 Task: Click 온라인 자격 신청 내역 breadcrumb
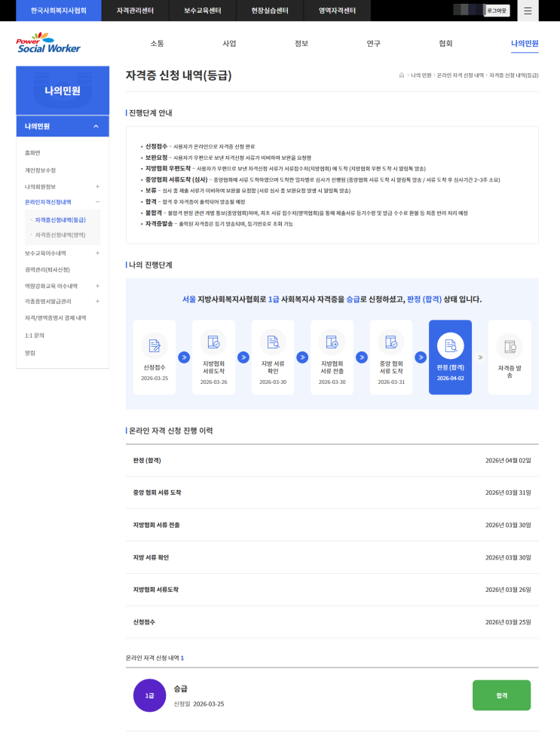click(460, 75)
